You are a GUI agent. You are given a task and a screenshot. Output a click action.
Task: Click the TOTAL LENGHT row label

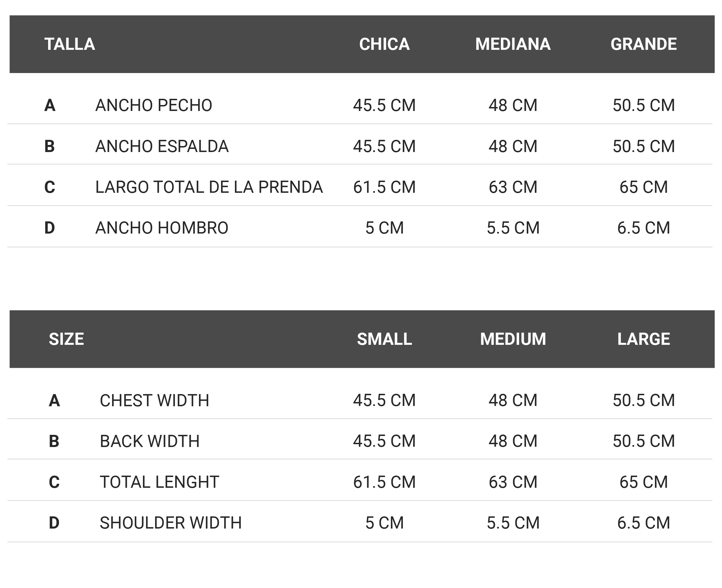click(160, 482)
